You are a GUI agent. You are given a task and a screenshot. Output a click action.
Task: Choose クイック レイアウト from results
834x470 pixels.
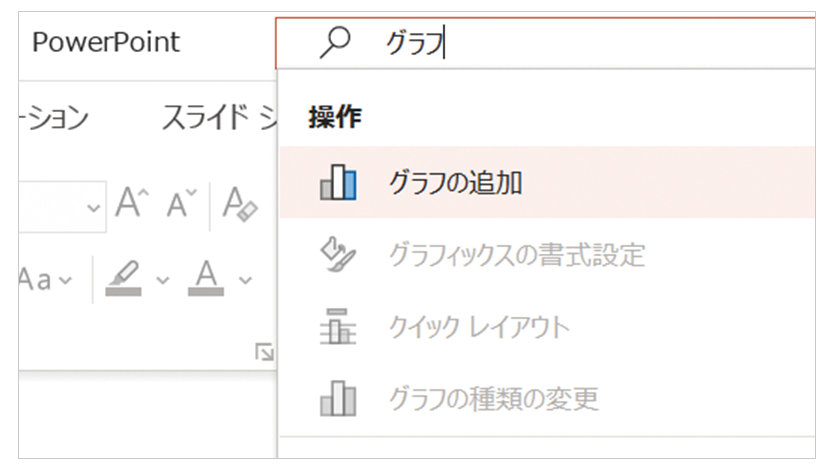[x=547, y=327]
